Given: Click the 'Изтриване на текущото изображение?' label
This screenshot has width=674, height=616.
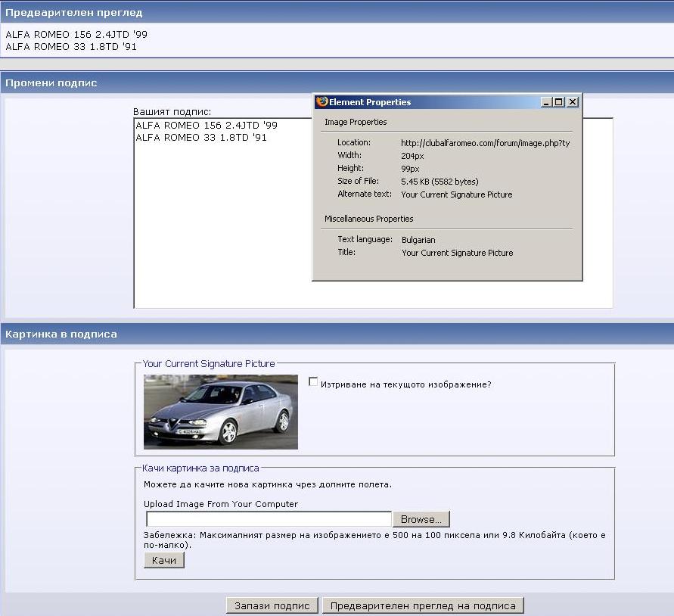Looking at the screenshot, I should tap(405, 384).
